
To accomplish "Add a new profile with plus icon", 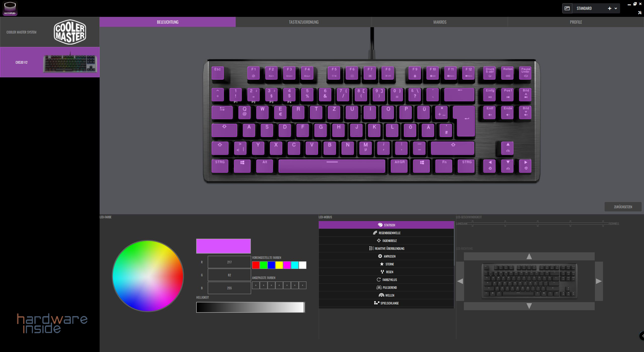I will 610,8.
